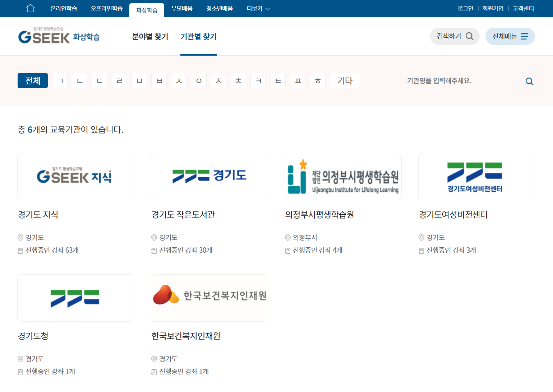The width and height of the screenshot is (553, 392).
Task: Open the 회원가입 page
Action: click(x=493, y=8)
